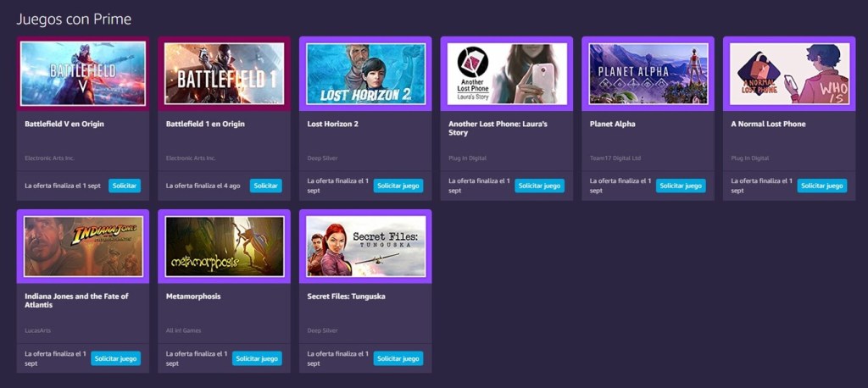Open the A Normal Lost Phone artwork

click(x=789, y=74)
